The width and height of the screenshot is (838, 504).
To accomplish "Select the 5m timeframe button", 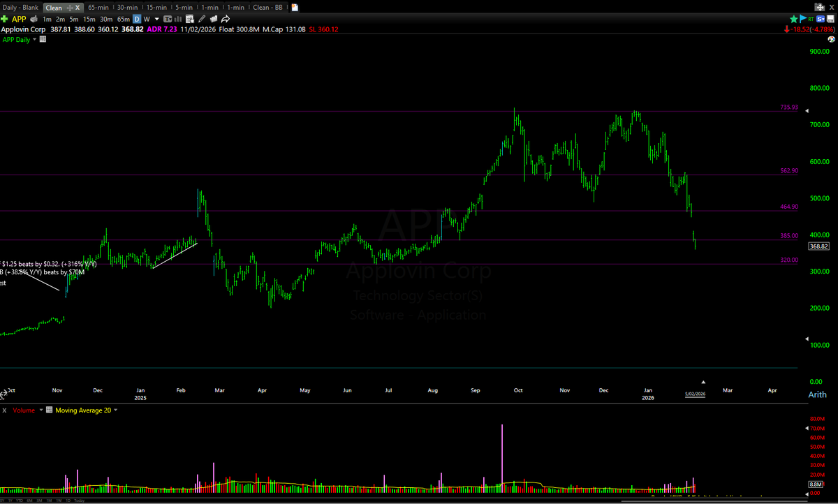I will tap(73, 19).
